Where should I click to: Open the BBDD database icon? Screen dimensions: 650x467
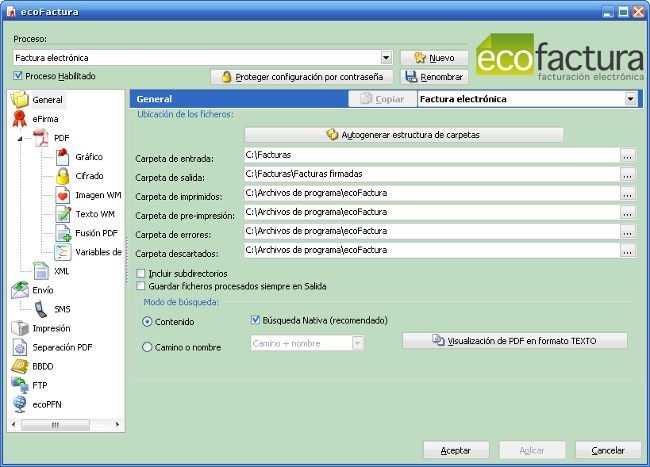pyautogui.click(x=20, y=366)
